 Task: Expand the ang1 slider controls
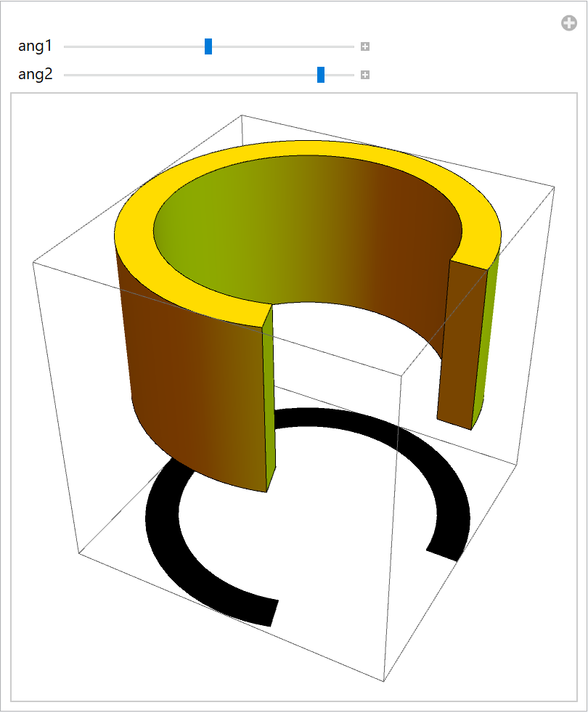(x=365, y=46)
